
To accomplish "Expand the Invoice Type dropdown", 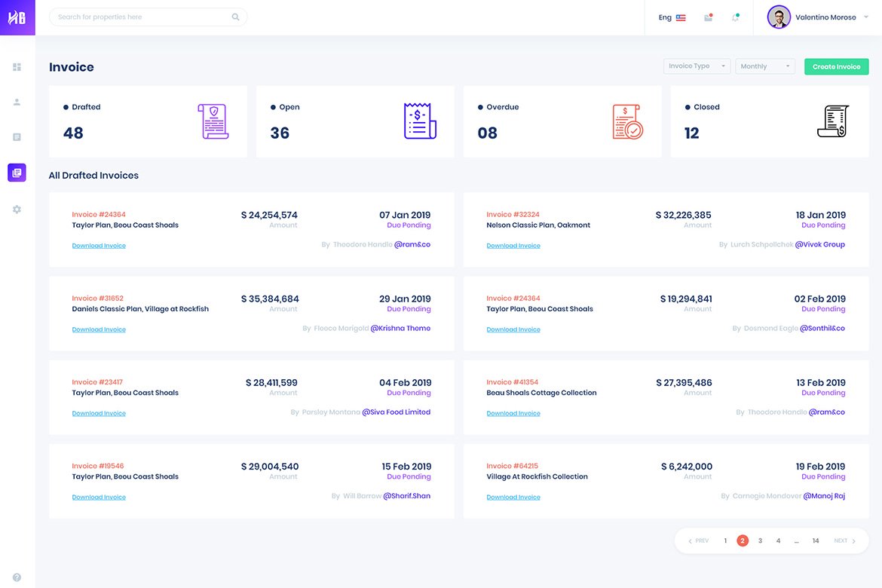I will pyautogui.click(x=697, y=66).
